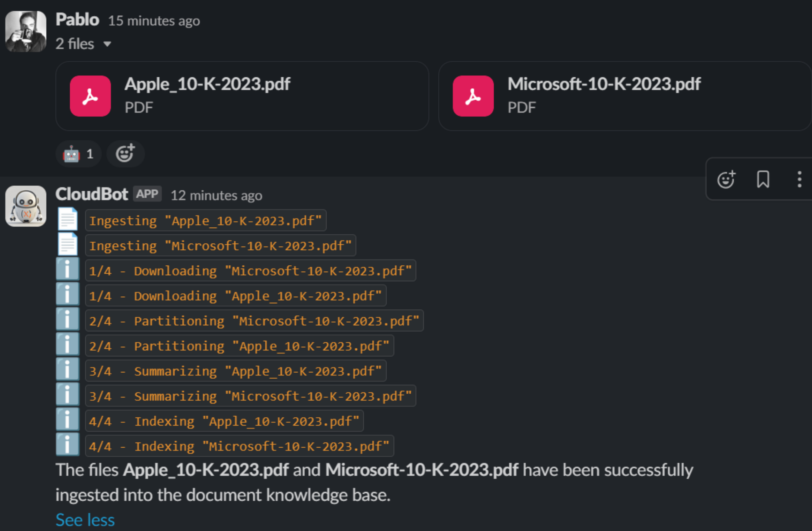Image resolution: width=812 pixels, height=531 pixels.
Task: Open the Apple_10-K-2023.pdf attachment
Action: pos(207,84)
